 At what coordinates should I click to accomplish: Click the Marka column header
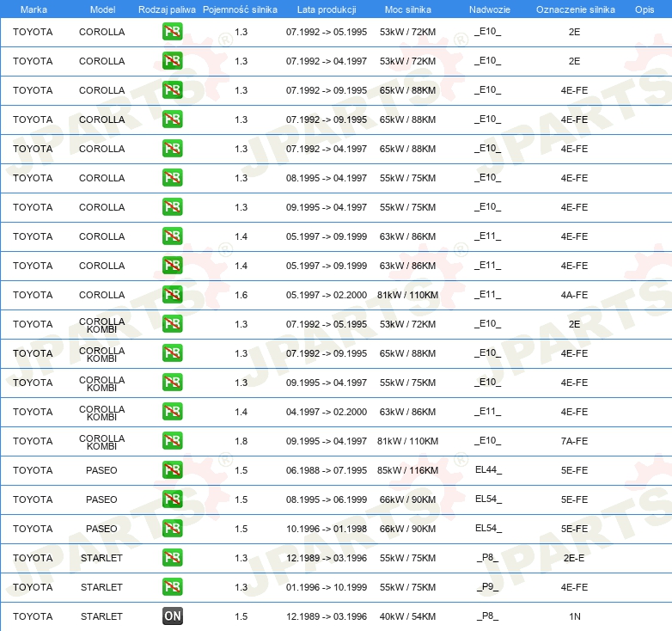34,9
